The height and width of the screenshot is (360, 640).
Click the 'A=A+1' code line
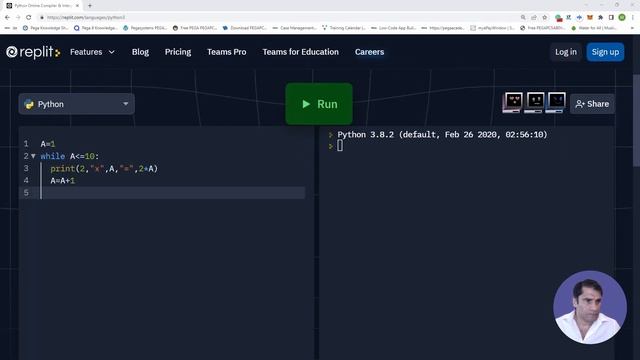coord(62,180)
